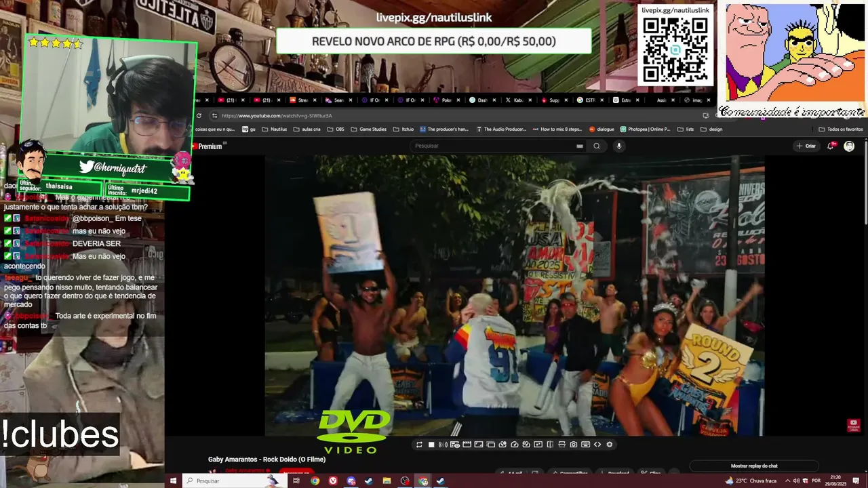Click the POR language indicator in tray
This screenshot has width=868, height=488.
pyautogui.click(x=816, y=481)
